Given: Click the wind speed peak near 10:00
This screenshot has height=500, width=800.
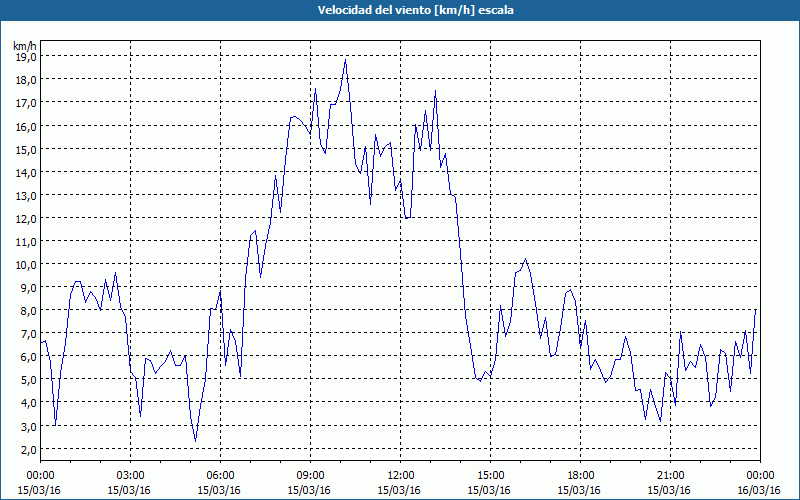Looking at the screenshot, I should (345, 60).
